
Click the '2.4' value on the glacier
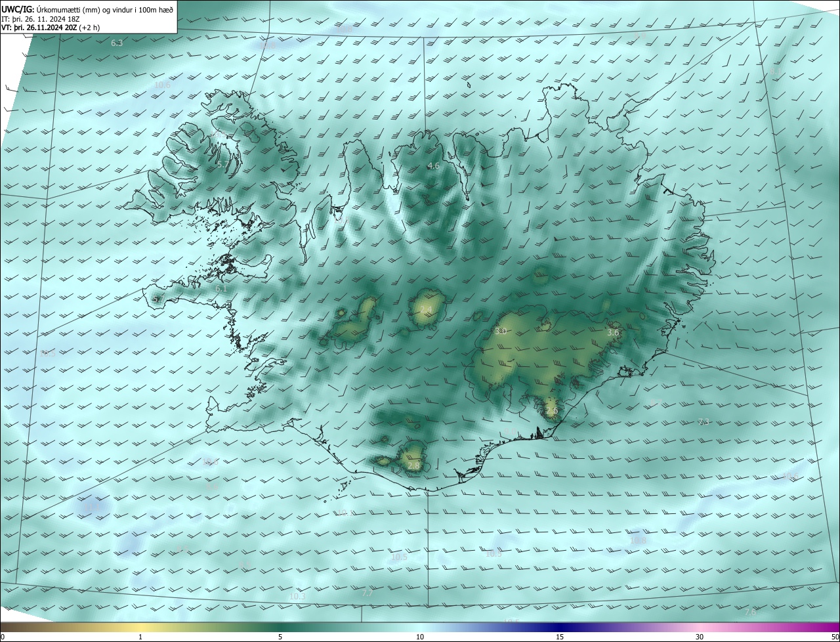click(426, 309)
